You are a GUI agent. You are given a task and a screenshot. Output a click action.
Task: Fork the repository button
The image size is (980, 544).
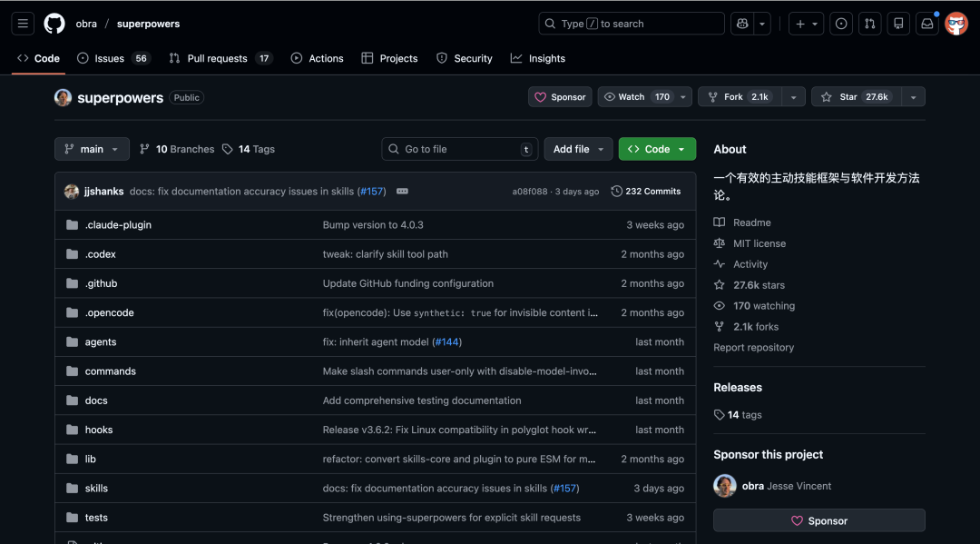740,97
